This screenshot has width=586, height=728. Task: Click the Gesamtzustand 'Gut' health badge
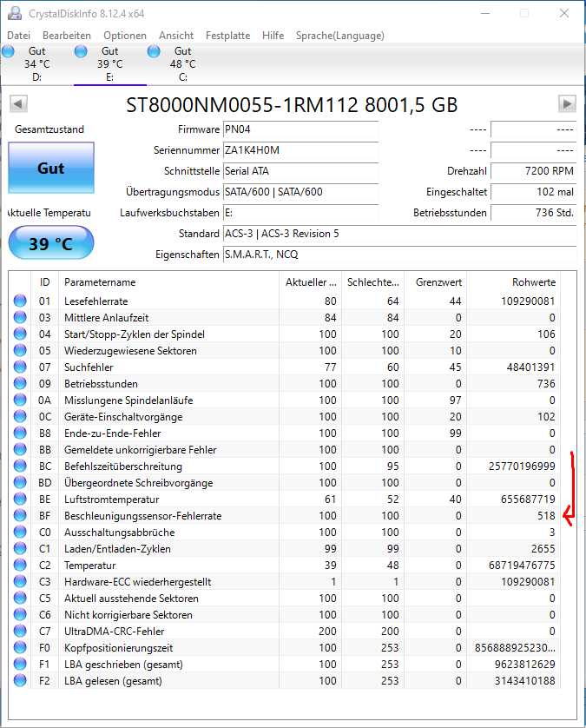click(x=50, y=169)
